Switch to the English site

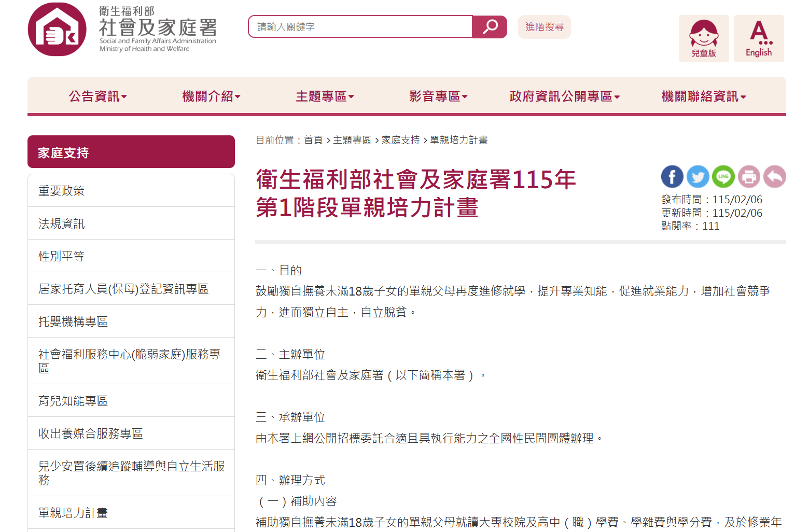[758, 39]
